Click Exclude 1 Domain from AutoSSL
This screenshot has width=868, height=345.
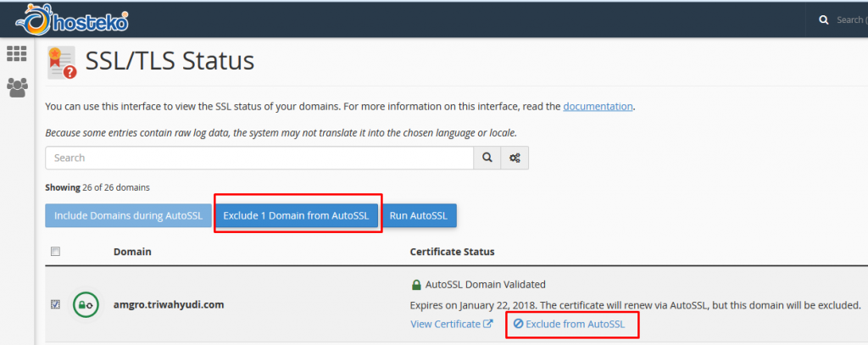point(296,215)
